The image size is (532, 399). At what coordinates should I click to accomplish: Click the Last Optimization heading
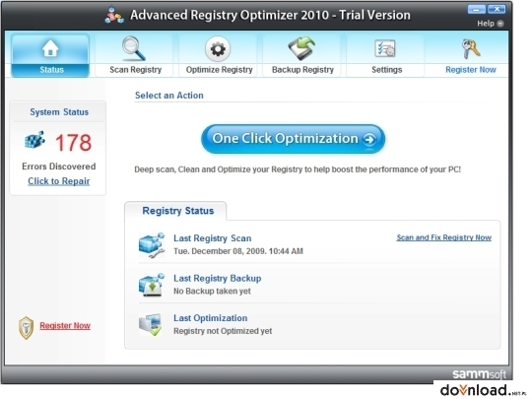pyautogui.click(x=211, y=318)
